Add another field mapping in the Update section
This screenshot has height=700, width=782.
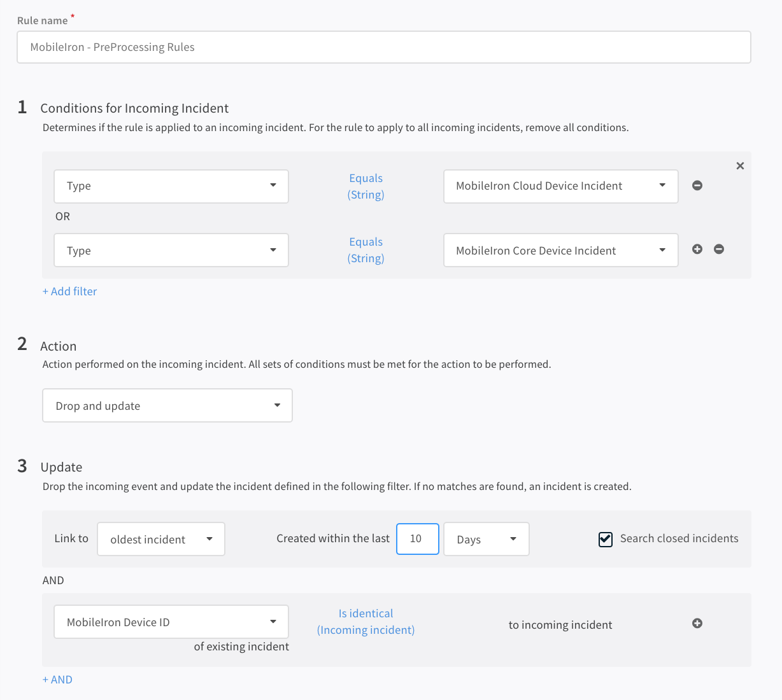pyautogui.click(x=697, y=623)
